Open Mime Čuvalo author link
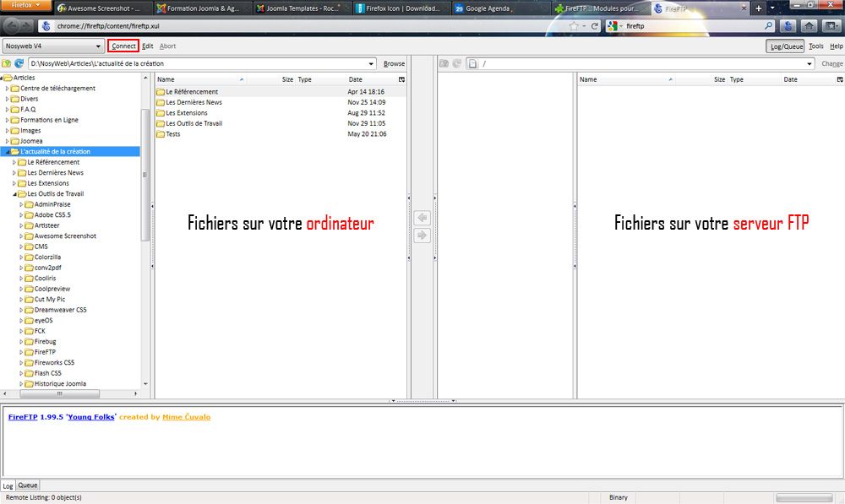The width and height of the screenshot is (845, 504). click(x=187, y=417)
